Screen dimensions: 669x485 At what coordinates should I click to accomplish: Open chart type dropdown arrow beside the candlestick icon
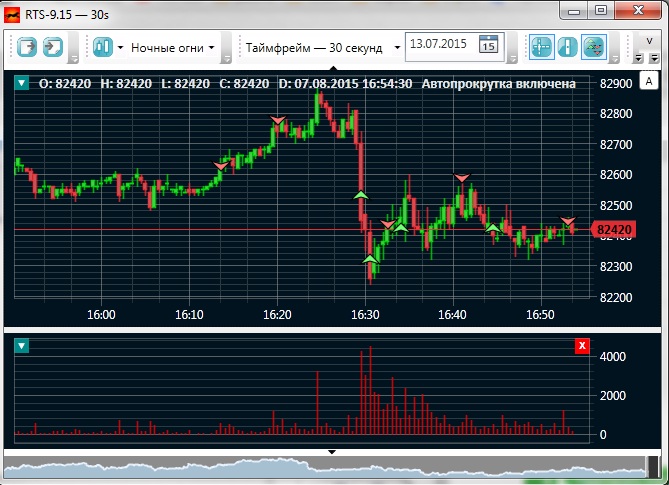coord(120,47)
